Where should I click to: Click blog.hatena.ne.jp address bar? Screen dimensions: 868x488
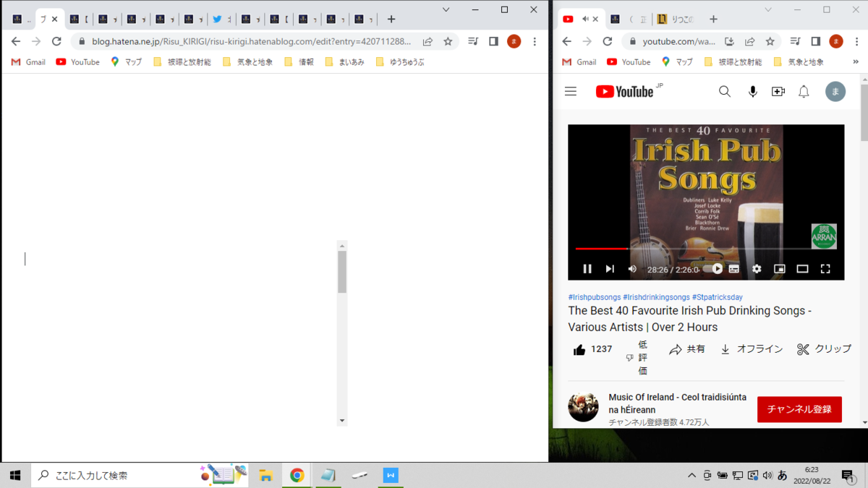coord(252,42)
